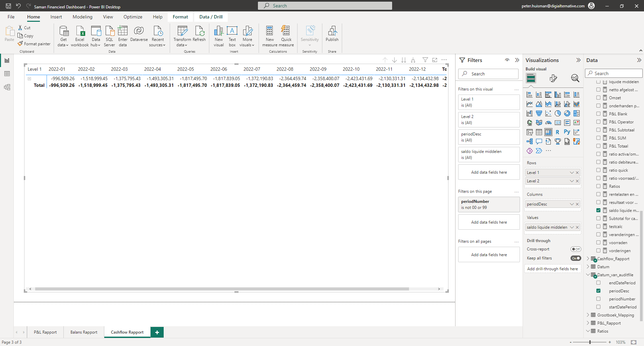Open the Modeling ribbon tab
The width and height of the screenshot is (644, 346).
pyautogui.click(x=83, y=17)
